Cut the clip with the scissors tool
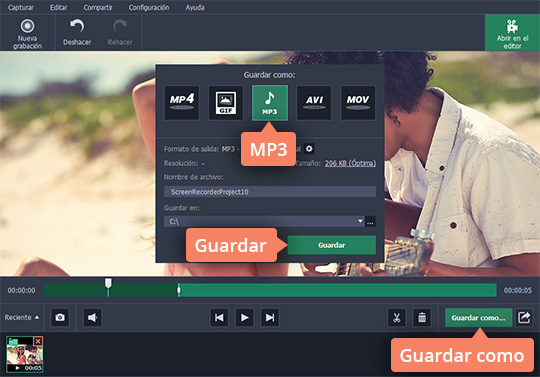Viewport: 540px width, 377px height. click(x=397, y=317)
